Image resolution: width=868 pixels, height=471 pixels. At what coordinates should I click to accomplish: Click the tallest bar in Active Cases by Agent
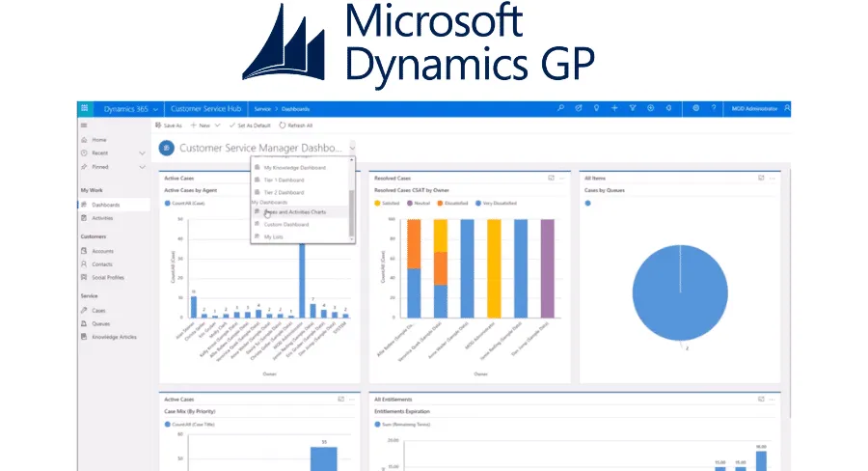(x=302, y=281)
